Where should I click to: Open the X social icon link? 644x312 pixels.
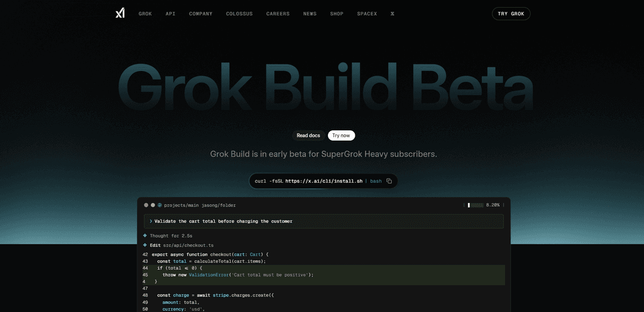392,14
